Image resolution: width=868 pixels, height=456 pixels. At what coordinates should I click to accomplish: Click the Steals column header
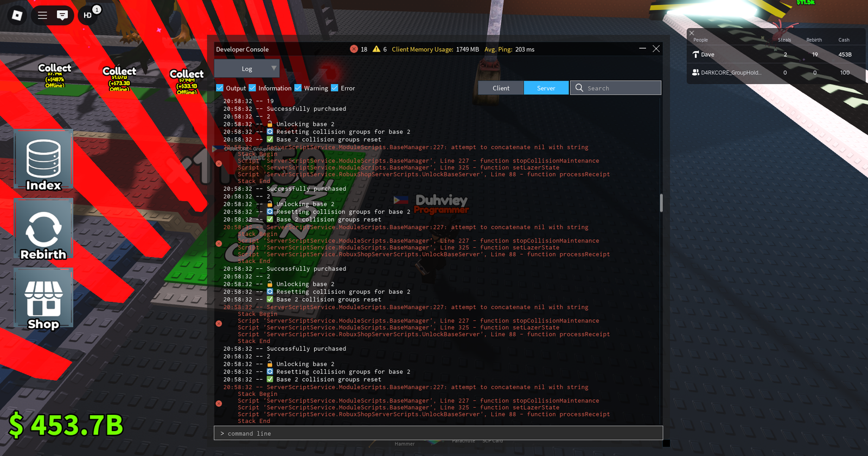tap(784, 40)
